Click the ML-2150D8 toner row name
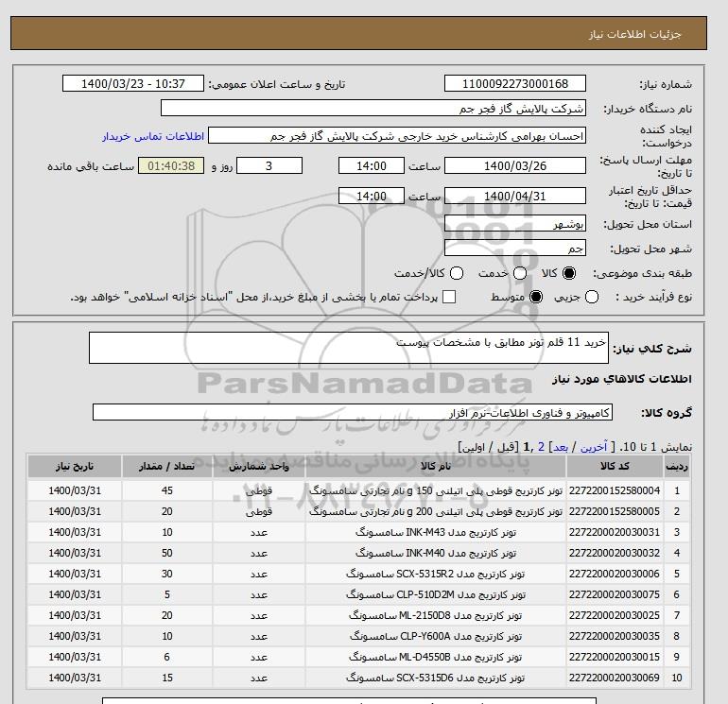Viewport: 728px width, 704px height. [x=436, y=616]
